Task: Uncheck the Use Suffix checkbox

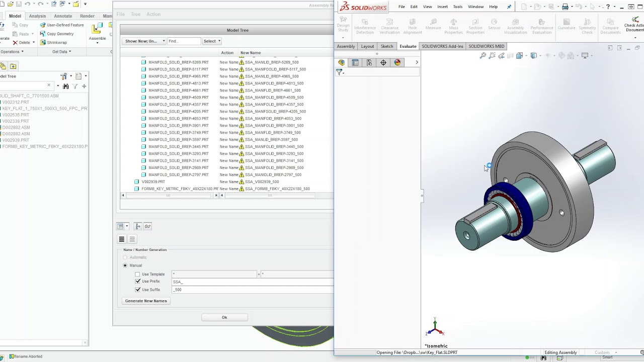Action: [x=137, y=290]
